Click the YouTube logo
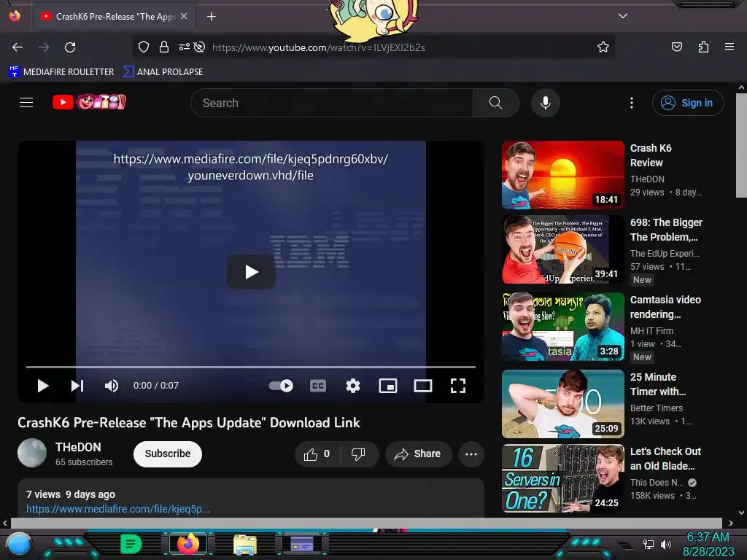The image size is (747, 560). (x=89, y=102)
